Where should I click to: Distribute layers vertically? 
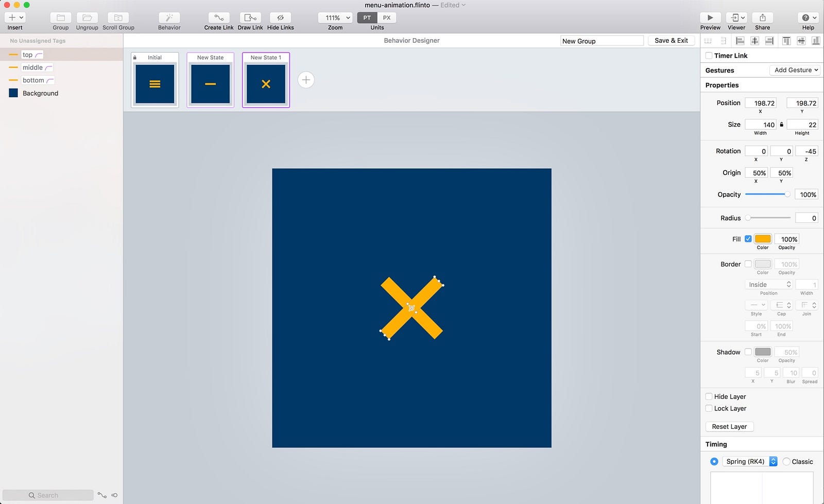(x=723, y=41)
